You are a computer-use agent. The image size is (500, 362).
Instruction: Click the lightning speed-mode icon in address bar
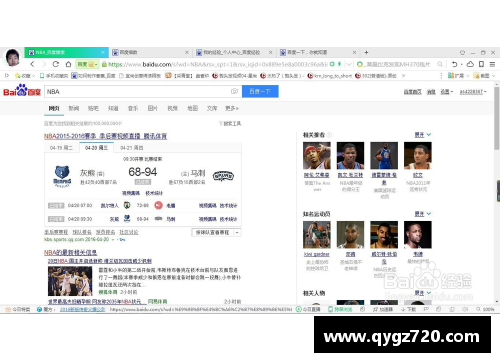(x=340, y=64)
